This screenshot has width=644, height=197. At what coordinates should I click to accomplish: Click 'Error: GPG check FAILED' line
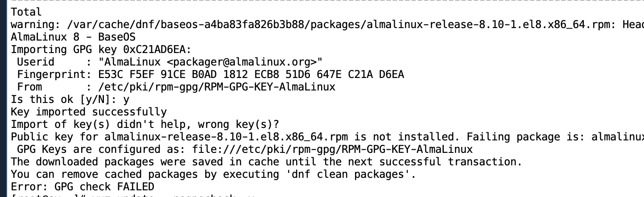click(83, 186)
